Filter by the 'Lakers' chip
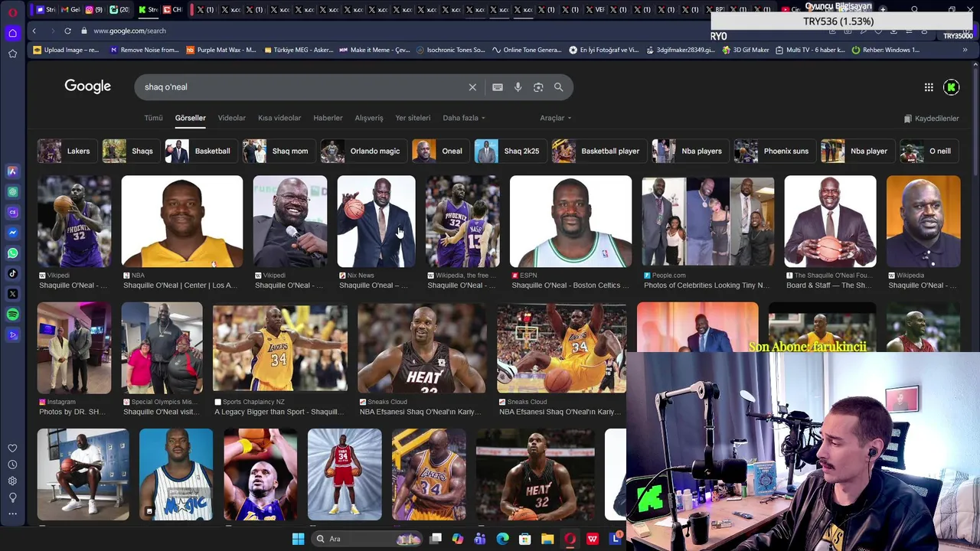The image size is (980, 551). coord(66,151)
